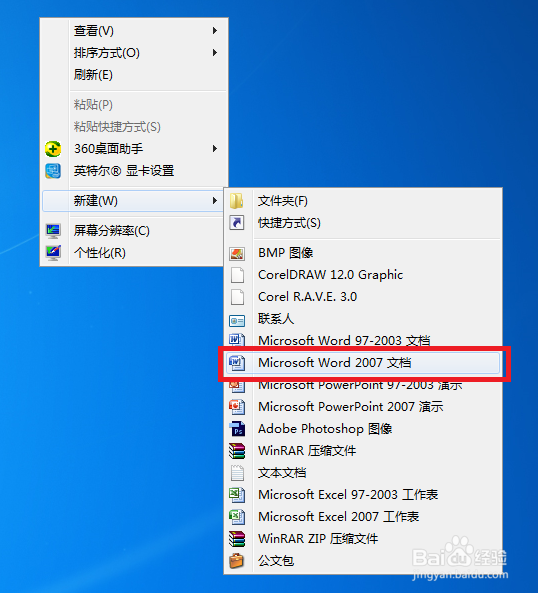Screen dimensions: 538x593
Task: Create WinRAR ZIP 压缩文件
Action: pyautogui.click(x=363, y=539)
